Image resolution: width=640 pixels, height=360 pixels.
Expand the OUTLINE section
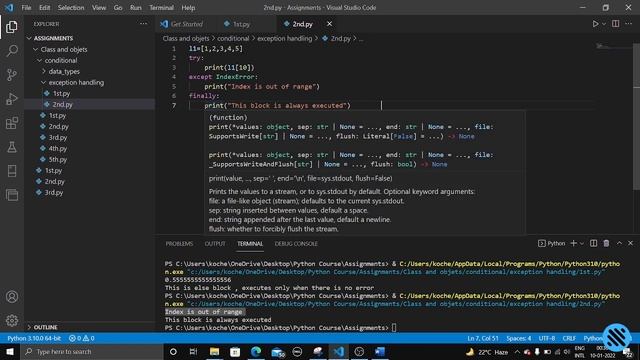[89, 327]
